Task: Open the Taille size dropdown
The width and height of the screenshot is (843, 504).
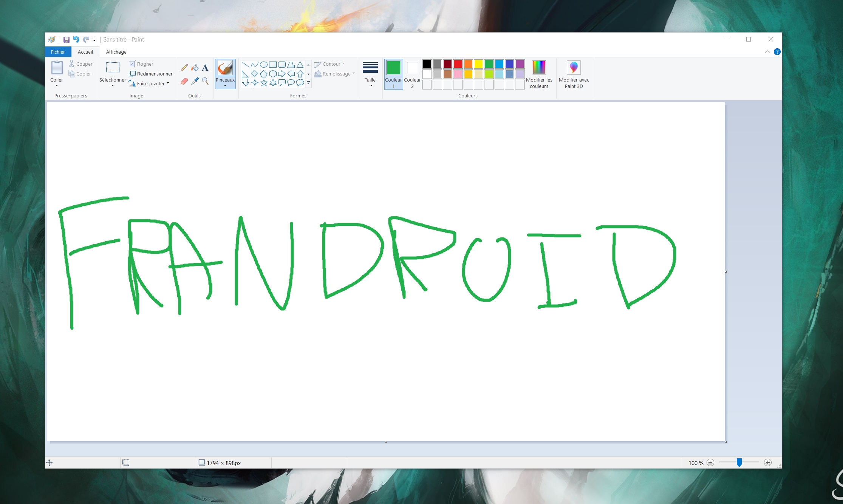Action: pos(370,74)
